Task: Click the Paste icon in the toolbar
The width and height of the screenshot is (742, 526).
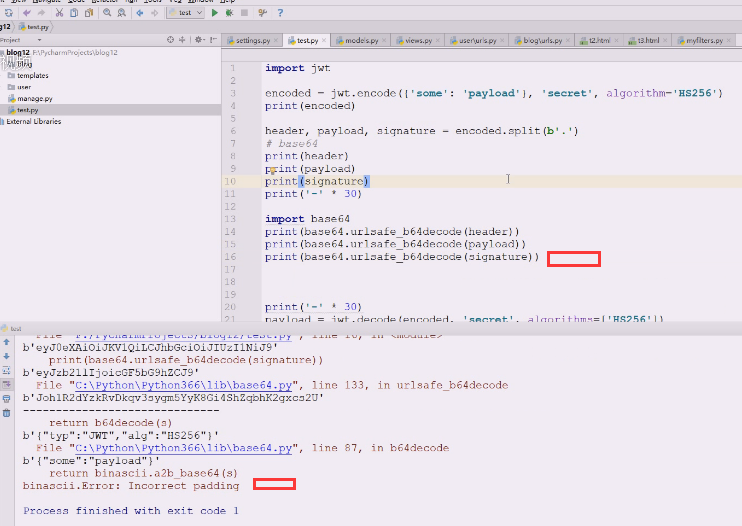Action: coord(88,13)
